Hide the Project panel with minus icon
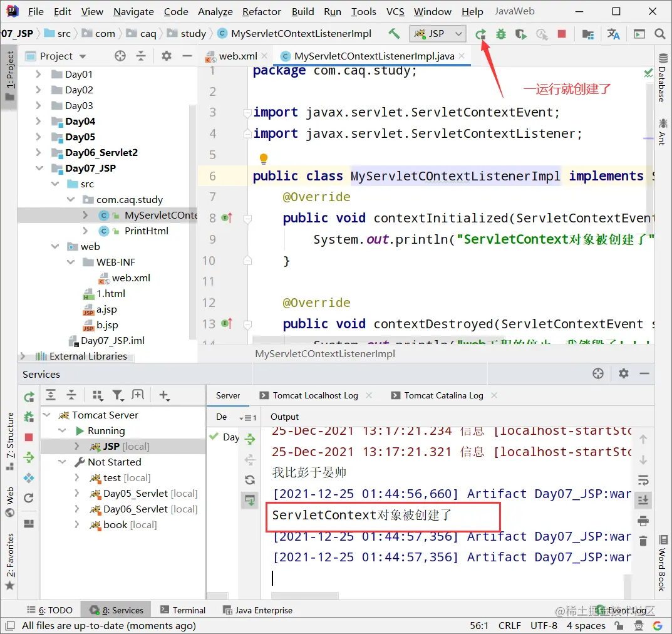Viewport: 672px width, 634px height. [187, 56]
